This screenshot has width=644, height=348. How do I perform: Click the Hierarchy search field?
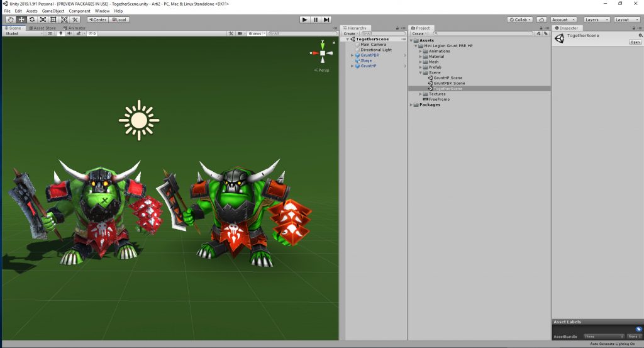[x=383, y=34]
